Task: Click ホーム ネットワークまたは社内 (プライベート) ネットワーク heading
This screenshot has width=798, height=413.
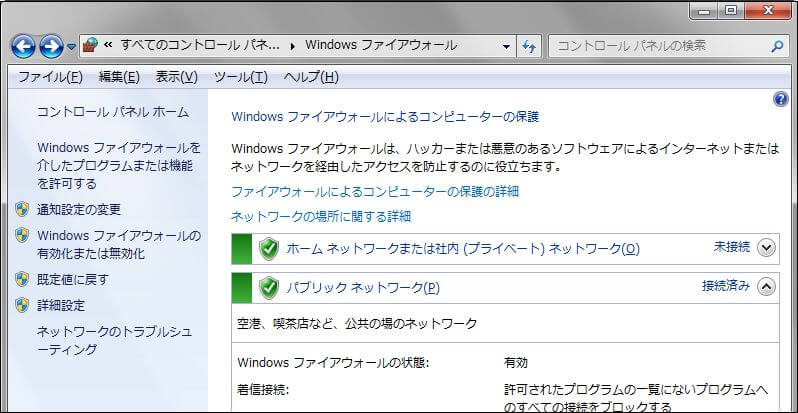Action: [x=463, y=249]
